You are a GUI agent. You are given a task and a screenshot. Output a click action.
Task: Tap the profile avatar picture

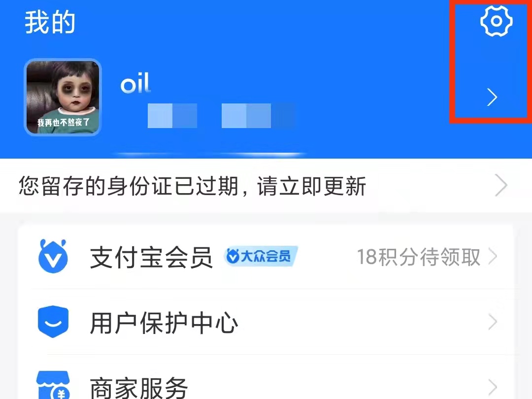(63, 98)
